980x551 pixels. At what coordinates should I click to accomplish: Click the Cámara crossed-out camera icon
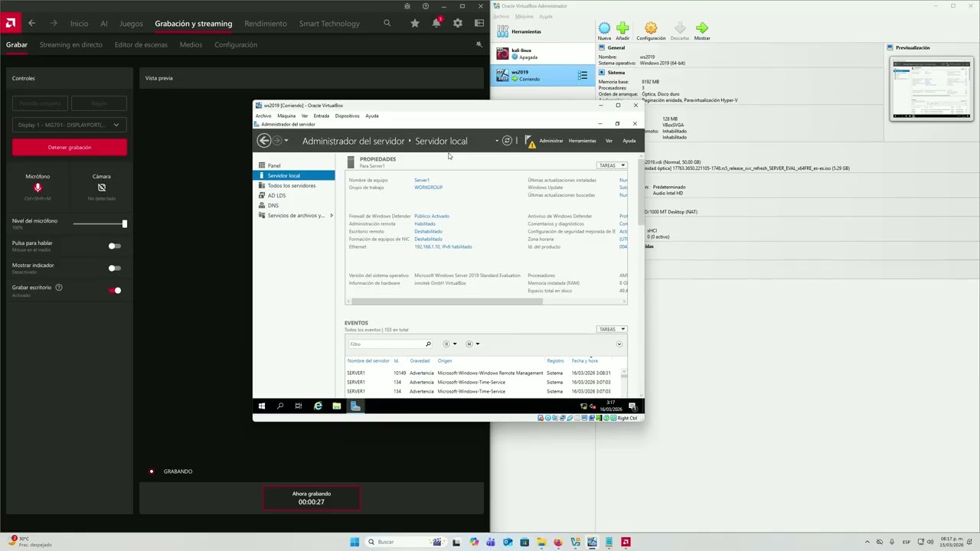pos(102,187)
